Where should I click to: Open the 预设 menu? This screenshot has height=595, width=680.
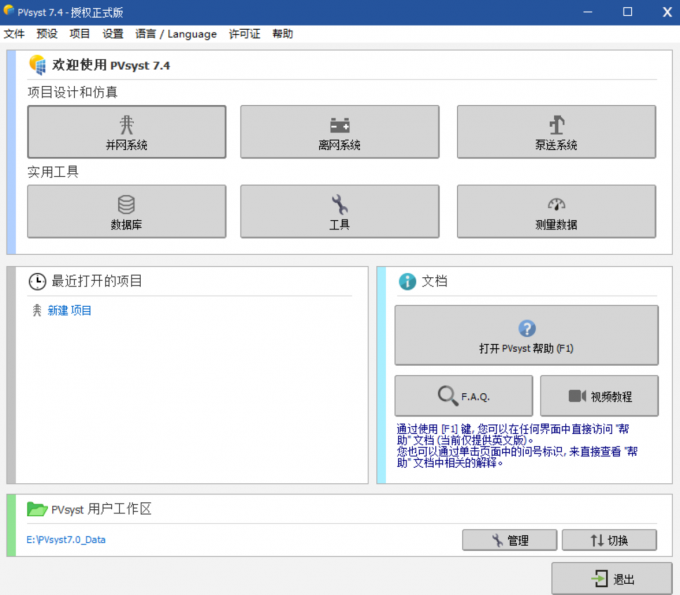pos(47,34)
